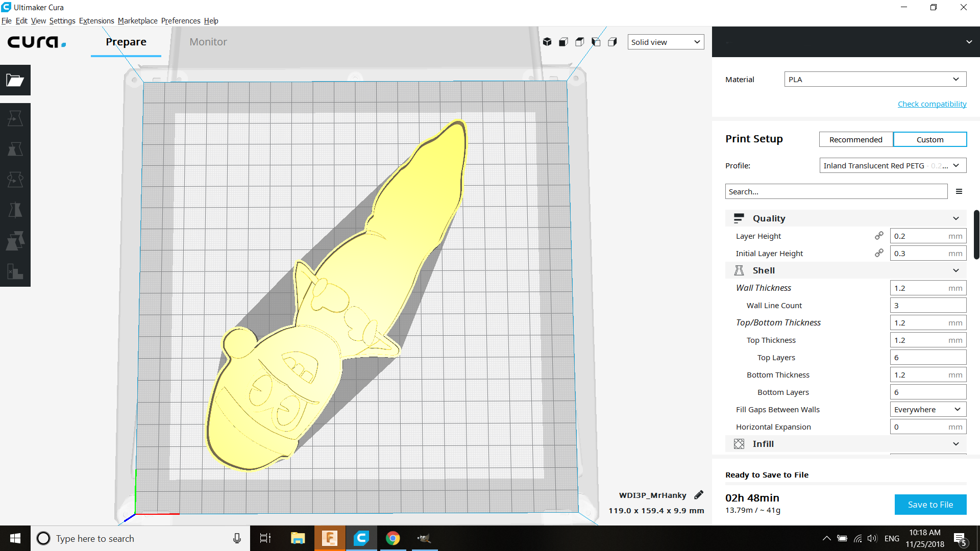The image size is (980, 551).
Task: Click the Top/Bottom Thickness value field
Action: point(928,322)
